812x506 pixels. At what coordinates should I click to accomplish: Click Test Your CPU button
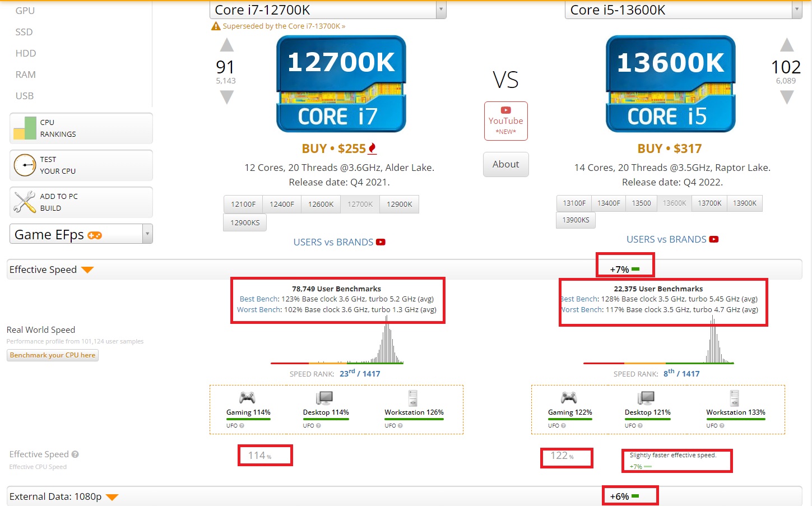pyautogui.click(x=81, y=165)
